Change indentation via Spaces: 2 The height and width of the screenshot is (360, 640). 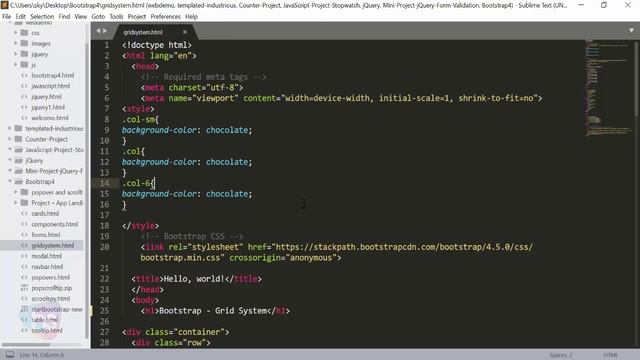[x=560, y=355]
